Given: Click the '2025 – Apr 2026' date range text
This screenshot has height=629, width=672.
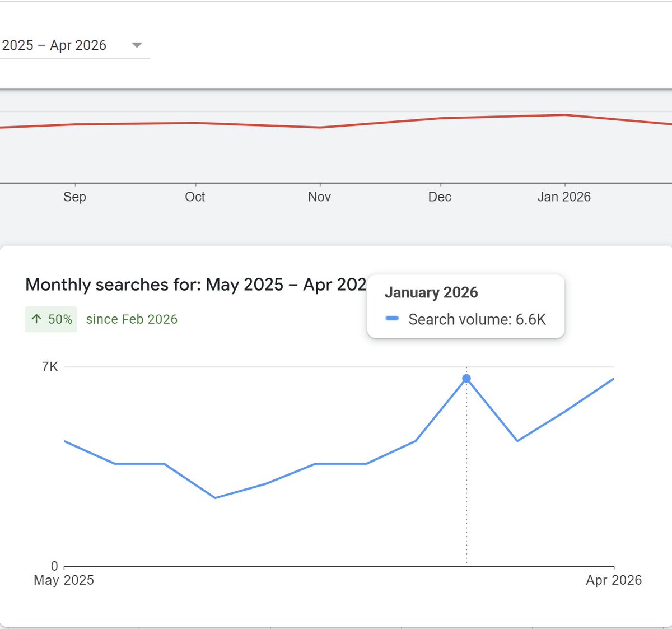Looking at the screenshot, I should coord(54,45).
